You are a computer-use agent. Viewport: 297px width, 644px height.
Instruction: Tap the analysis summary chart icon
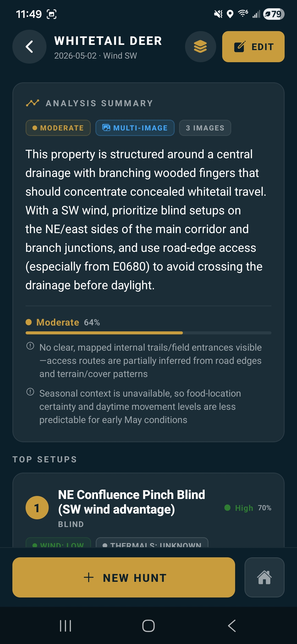(32, 103)
